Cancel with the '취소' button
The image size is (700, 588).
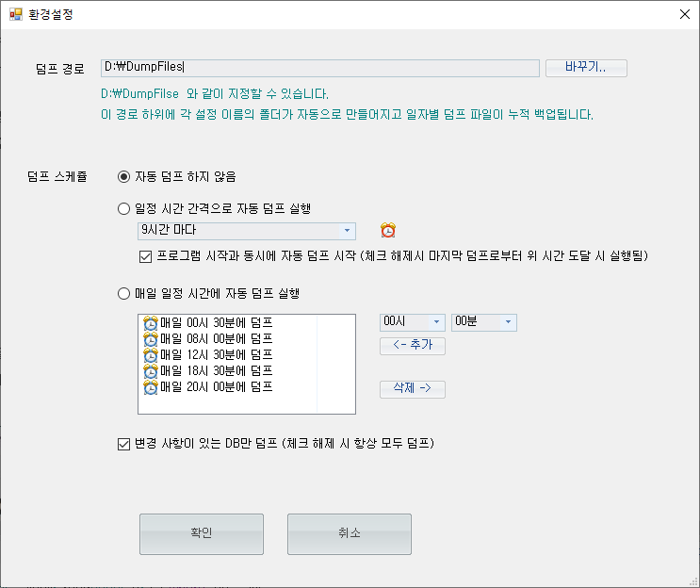click(x=350, y=534)
